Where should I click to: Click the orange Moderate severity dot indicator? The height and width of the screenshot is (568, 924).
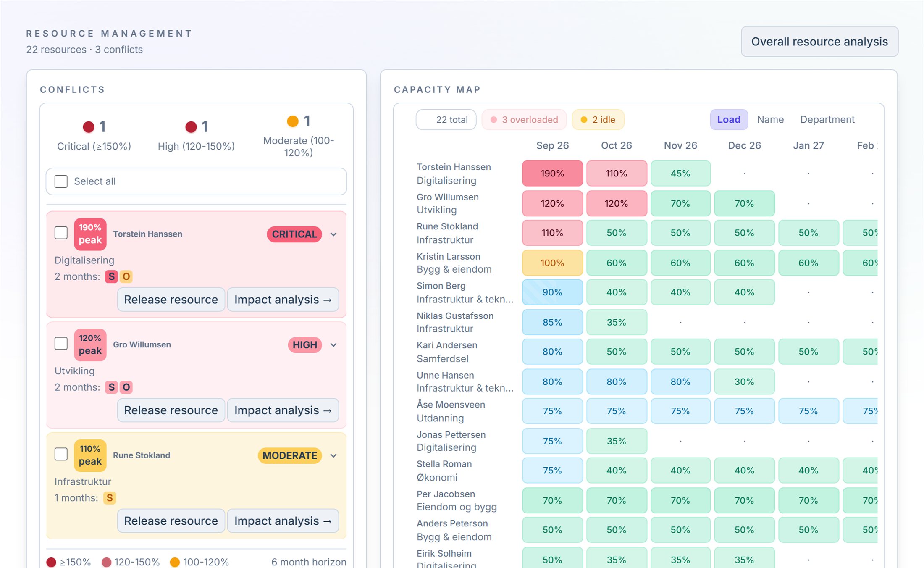pos(293,121)
